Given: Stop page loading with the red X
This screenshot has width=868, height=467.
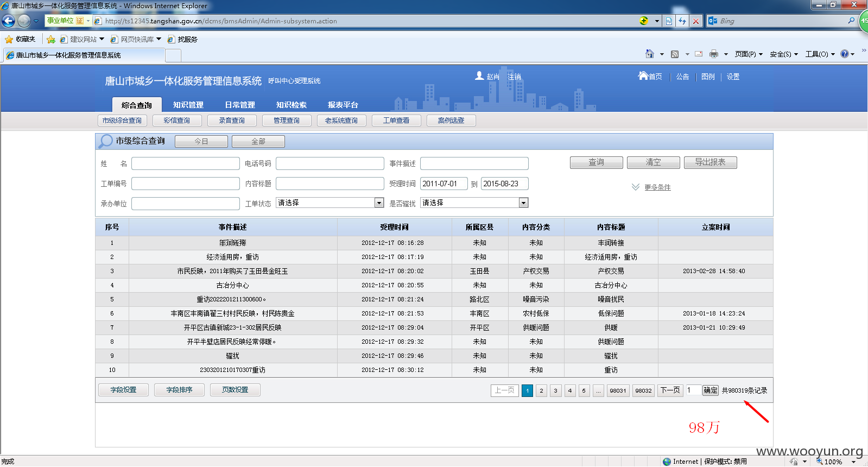Looking at the screenshot, I should click(696, 21).
